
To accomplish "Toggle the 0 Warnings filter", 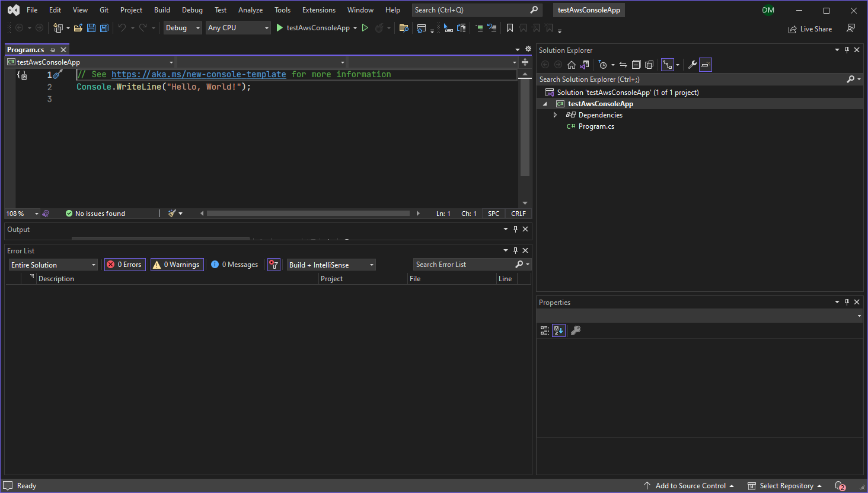I will [177, 265].
